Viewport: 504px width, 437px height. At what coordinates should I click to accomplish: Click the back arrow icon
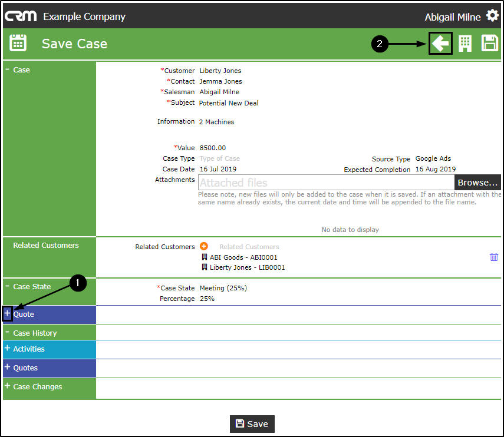point(440,43)
